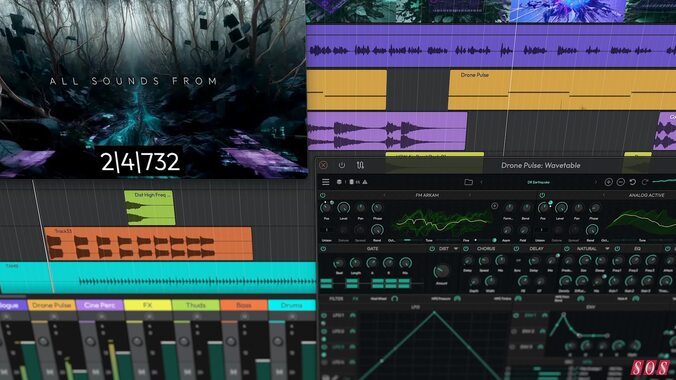The height and width of the screenshot is (380, 676).
Task: Open the Wavetable hamburger menu
Action: tap(326, 182)
